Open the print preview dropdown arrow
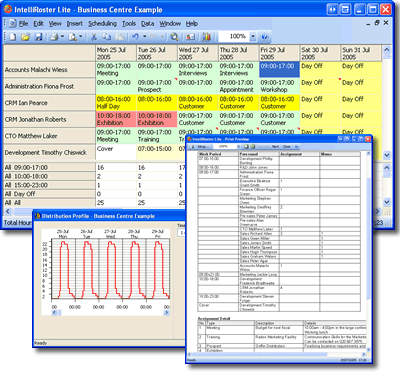 [x=81, y=37]
